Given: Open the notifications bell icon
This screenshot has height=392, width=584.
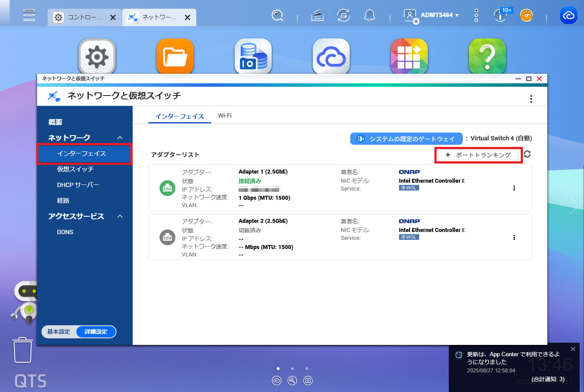Looking at the screenshot, I should click(369, 16).
